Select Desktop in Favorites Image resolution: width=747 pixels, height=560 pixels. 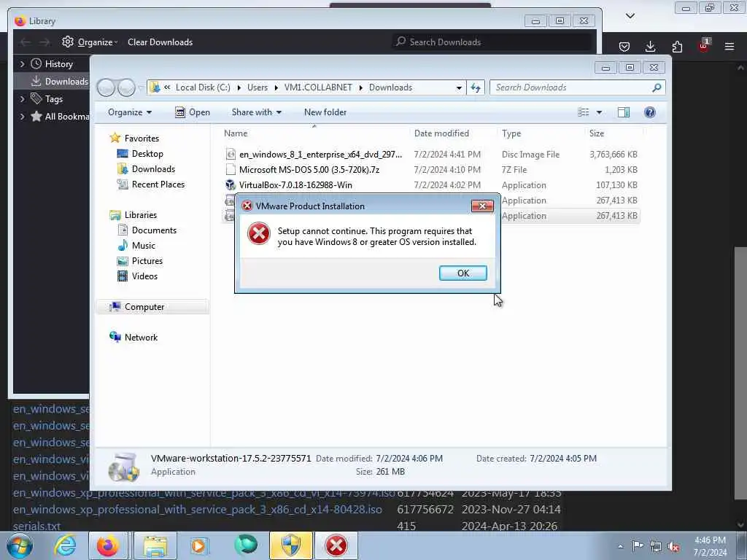pyautogui.click(x=147, y=154)
